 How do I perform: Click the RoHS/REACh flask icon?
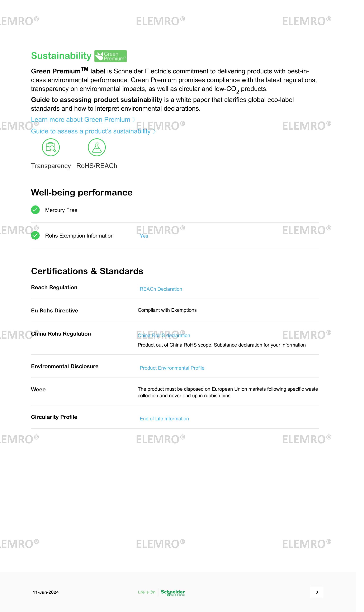click(97, 147)
